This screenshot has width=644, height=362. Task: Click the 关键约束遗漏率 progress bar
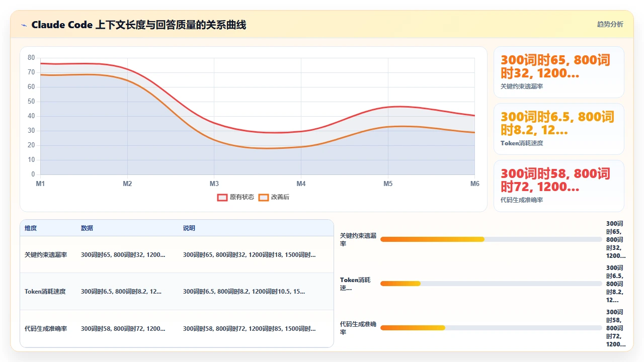point(491,239)
